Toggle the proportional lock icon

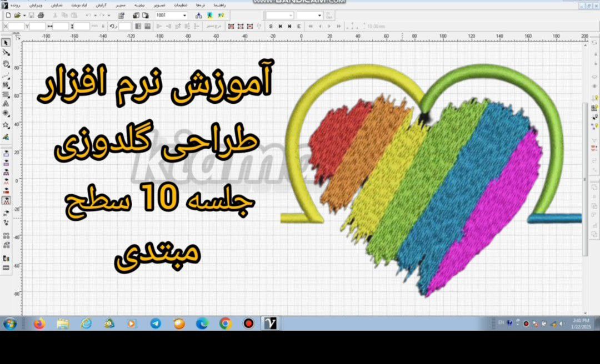tap(103, 26)
